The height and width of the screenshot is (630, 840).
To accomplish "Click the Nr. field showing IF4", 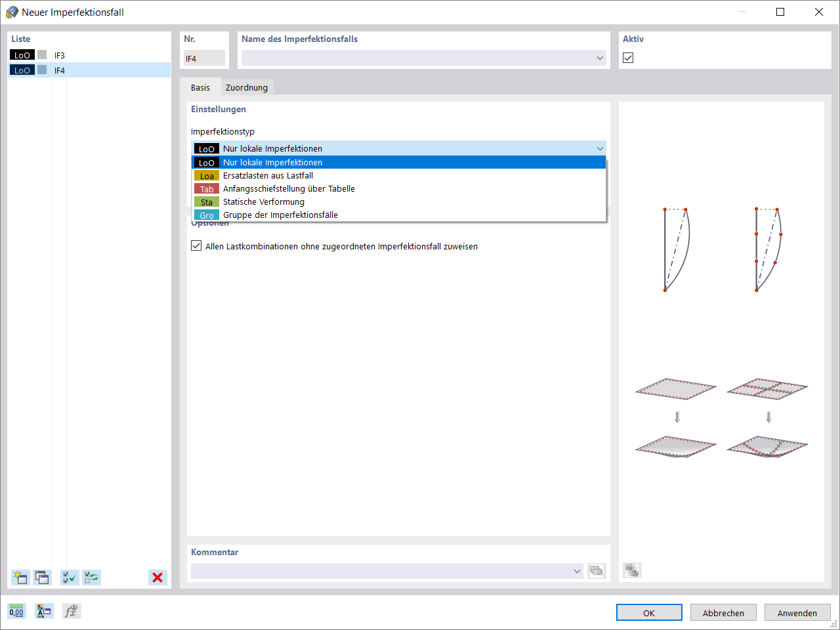I will (204, 58).
